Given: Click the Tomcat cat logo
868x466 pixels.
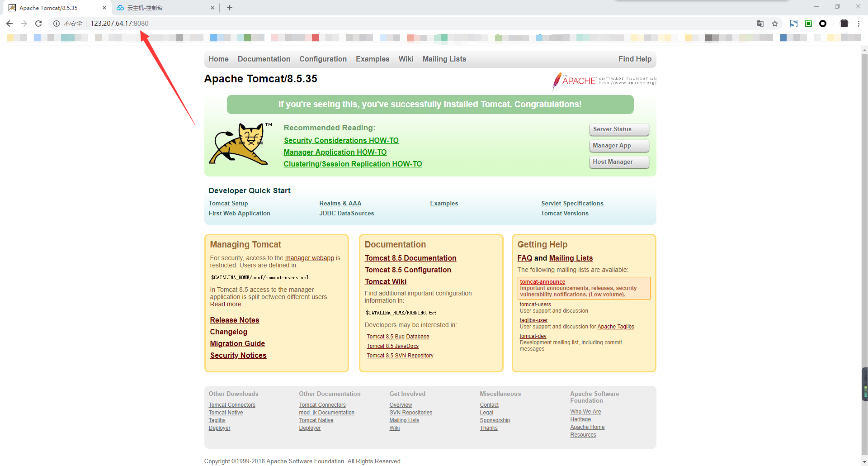Looking at the screenshot, I should pos(240,143).
